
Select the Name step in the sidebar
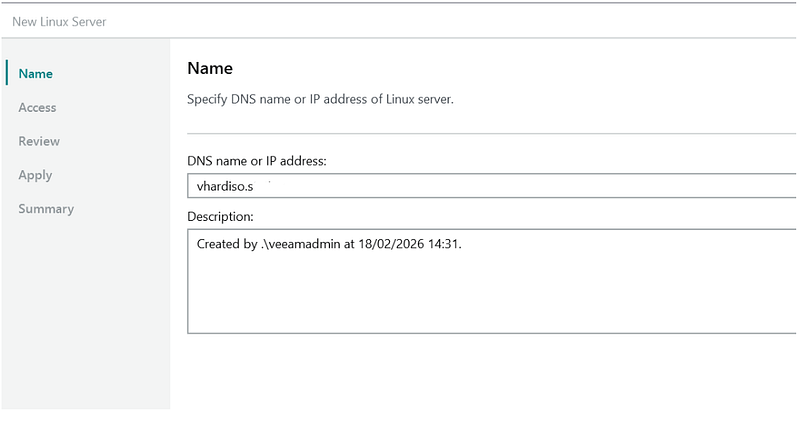point(36,73)
